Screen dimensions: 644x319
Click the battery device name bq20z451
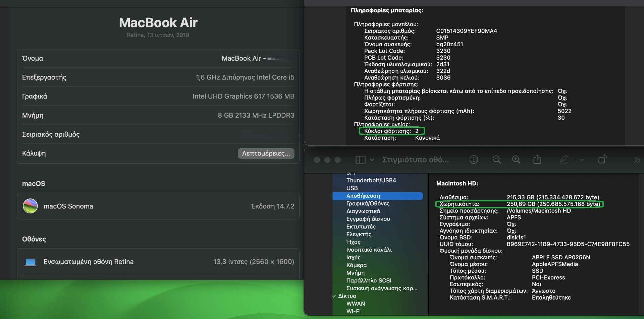[449, 44]
